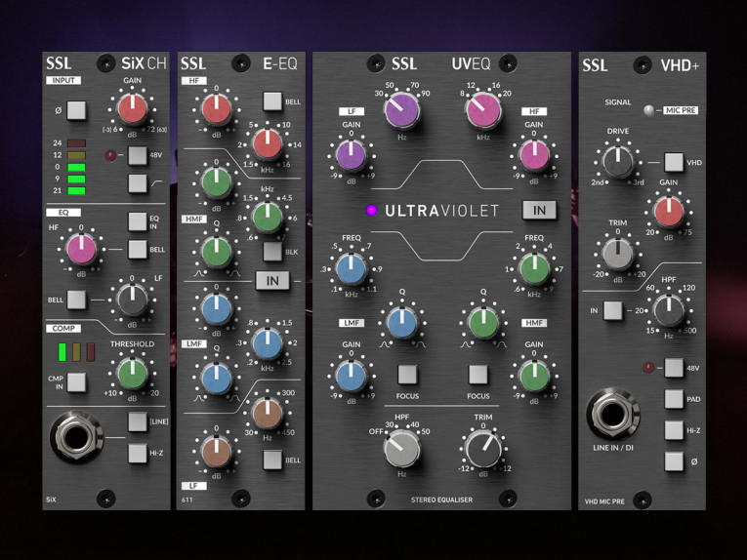This screenshot has height=560, width=747.
Task: Click green HMF frequency knob on E-EQ
Action: point(268,217)
